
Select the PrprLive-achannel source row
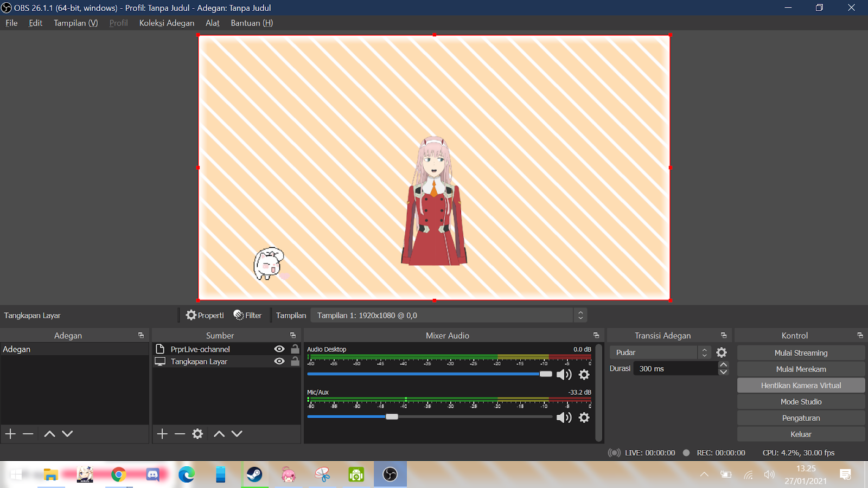pyautogui.click(x=226, y=349)
